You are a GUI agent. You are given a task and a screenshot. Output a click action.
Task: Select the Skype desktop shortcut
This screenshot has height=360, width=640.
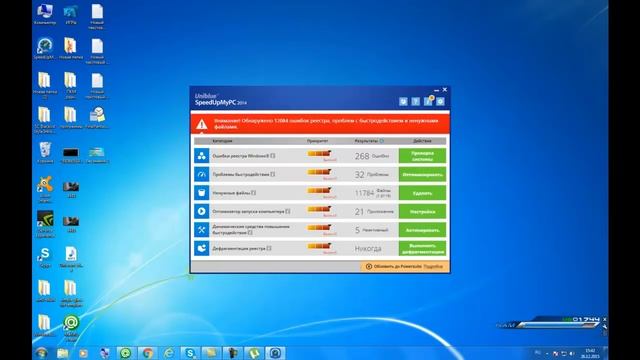[45, 257]
